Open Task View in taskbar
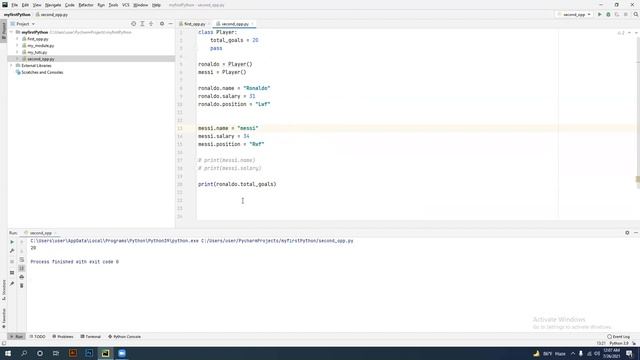640x360 pixels. pyautogui.click(x=56, y=353)
